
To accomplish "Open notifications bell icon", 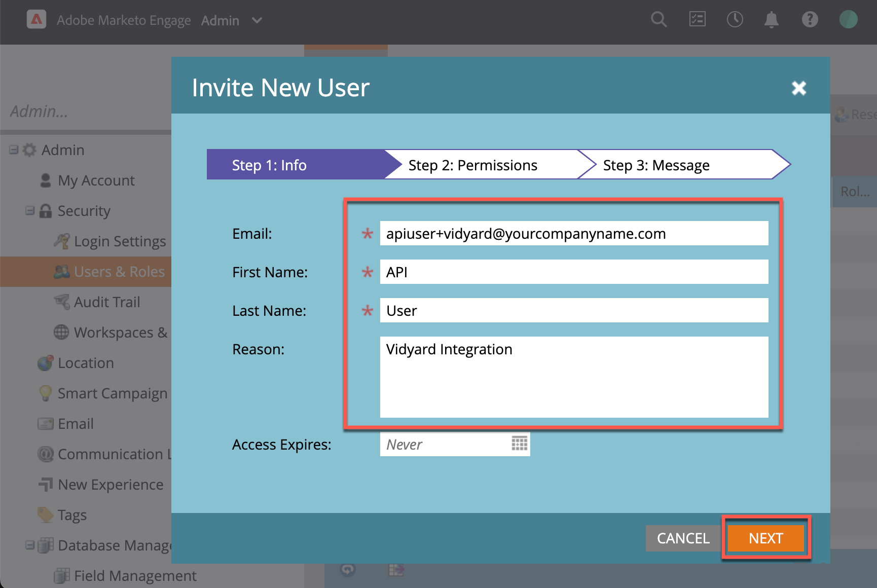I will tap(772, 20).
